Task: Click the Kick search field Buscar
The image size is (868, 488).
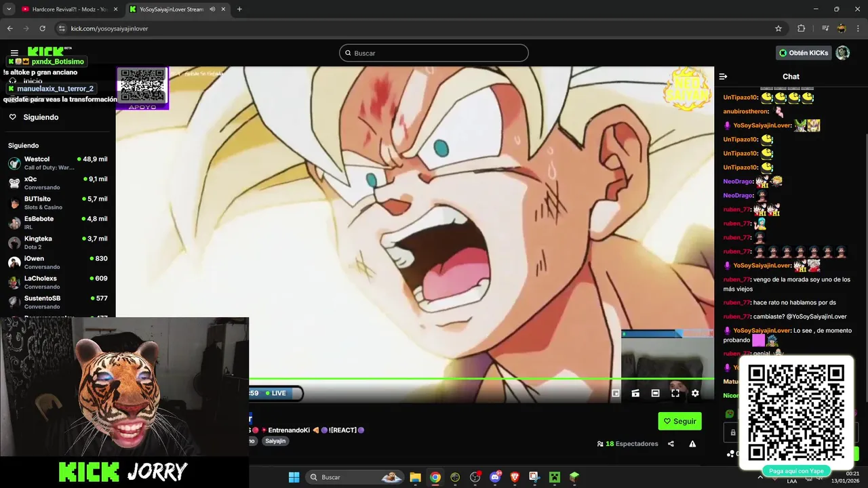Action: (434, 53)
